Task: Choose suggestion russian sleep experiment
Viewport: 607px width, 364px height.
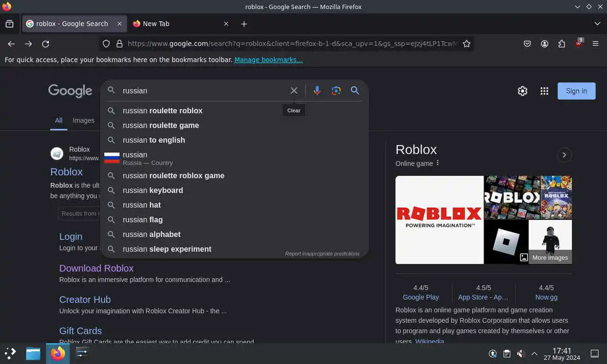Action: (234, 249)
